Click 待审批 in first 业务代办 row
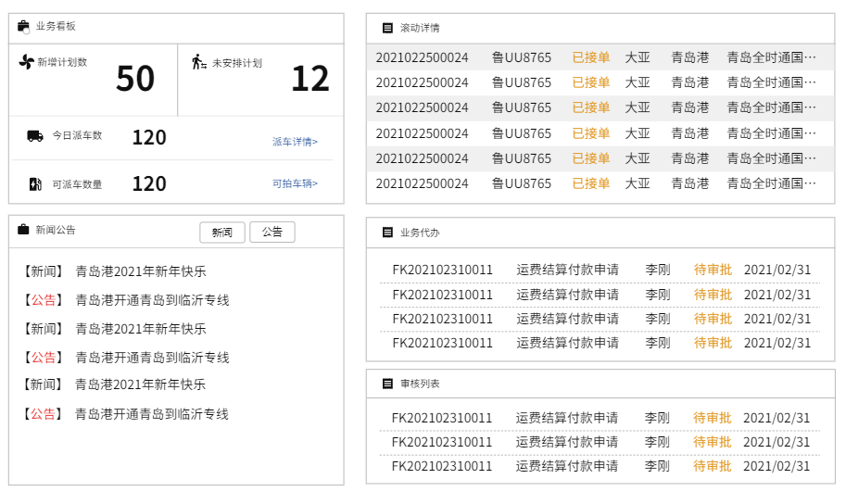Image resolution: width=846 pixels, height=504 pixels. coord(713,270)
